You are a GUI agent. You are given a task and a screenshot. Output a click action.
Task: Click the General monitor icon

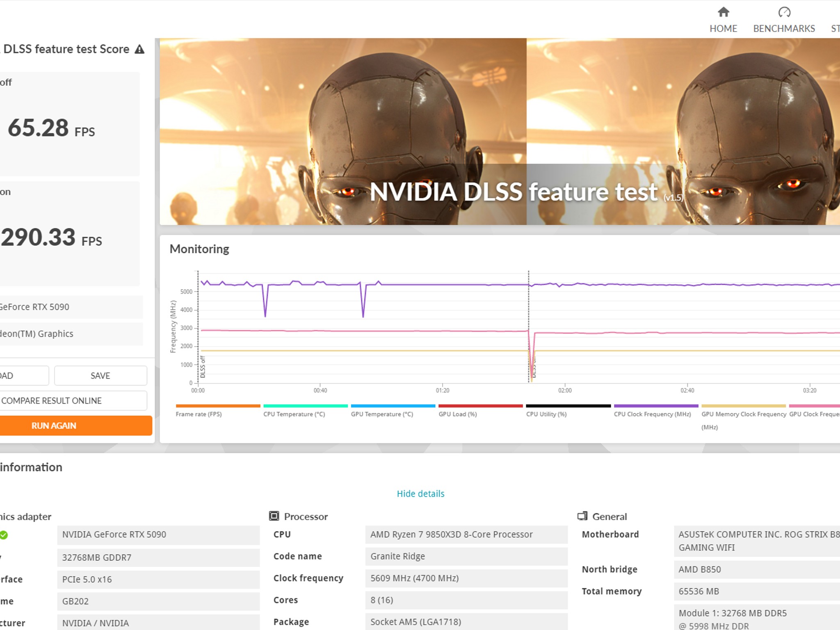pos(582,516)
